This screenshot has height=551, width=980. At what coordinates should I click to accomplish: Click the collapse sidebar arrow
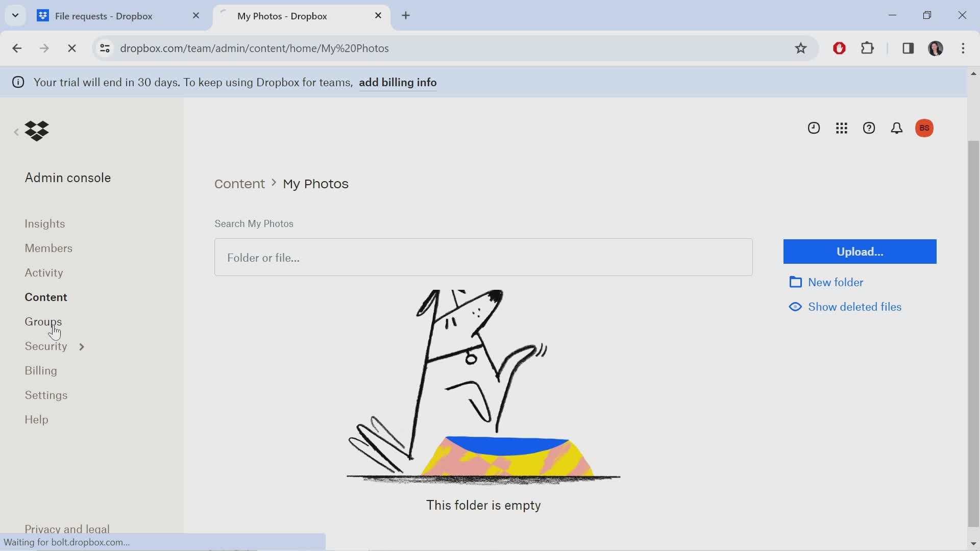(17, 130)
